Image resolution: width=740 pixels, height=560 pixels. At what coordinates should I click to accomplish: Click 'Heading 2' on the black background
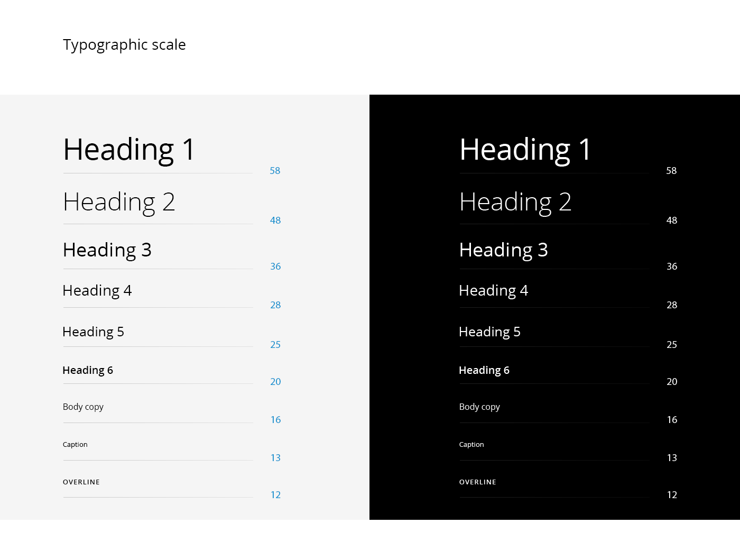(x=515, y=203)
